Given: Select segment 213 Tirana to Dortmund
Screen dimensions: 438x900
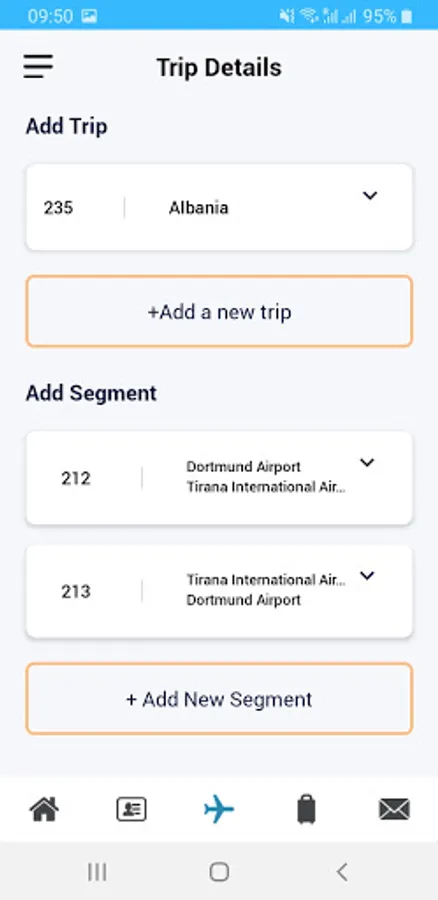Looking at the screenshot, I should pyautogui.click(x=219, y=591).
